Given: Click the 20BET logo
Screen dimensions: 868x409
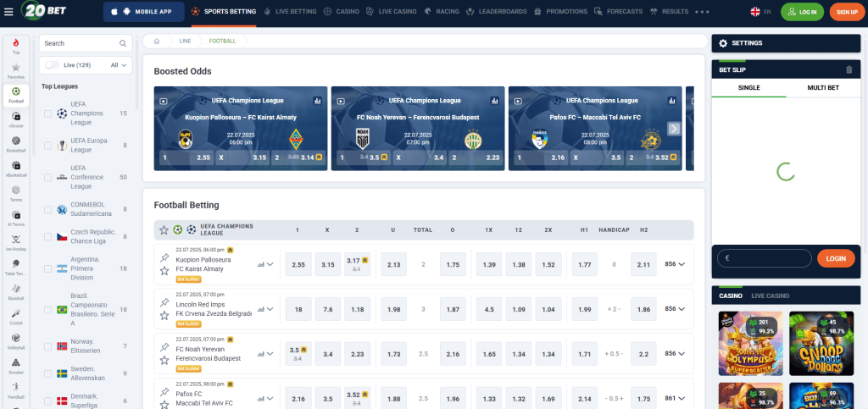Looking at the screenshot, I should (x=42, y=11).
